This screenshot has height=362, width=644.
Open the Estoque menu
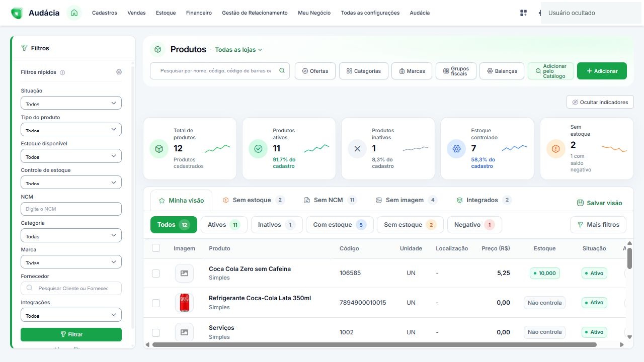coord(166,13)
